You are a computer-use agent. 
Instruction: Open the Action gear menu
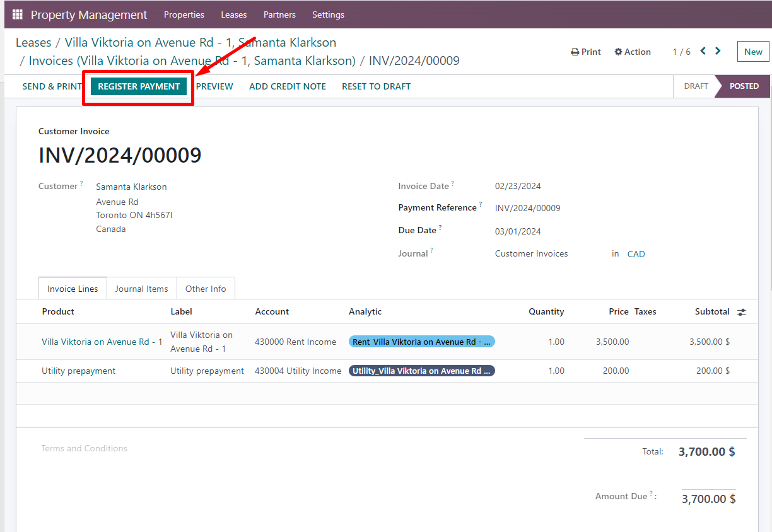(x=633, y=52)
